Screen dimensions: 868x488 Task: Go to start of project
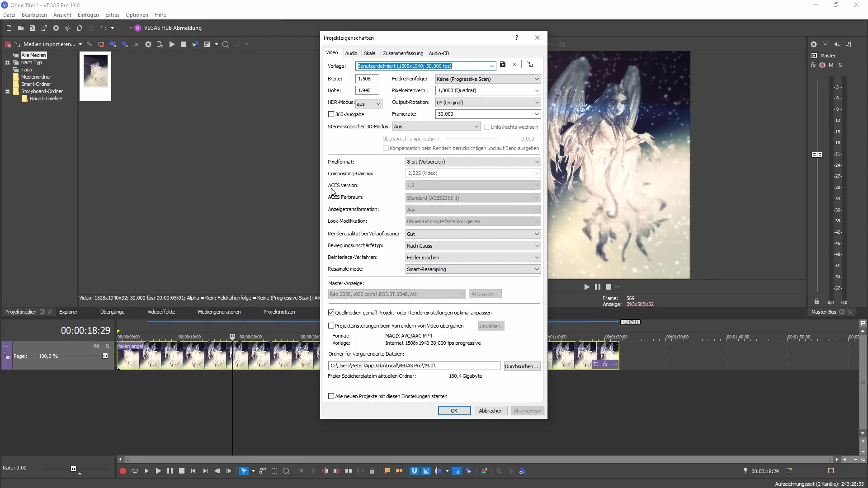(x=193, y=471)
